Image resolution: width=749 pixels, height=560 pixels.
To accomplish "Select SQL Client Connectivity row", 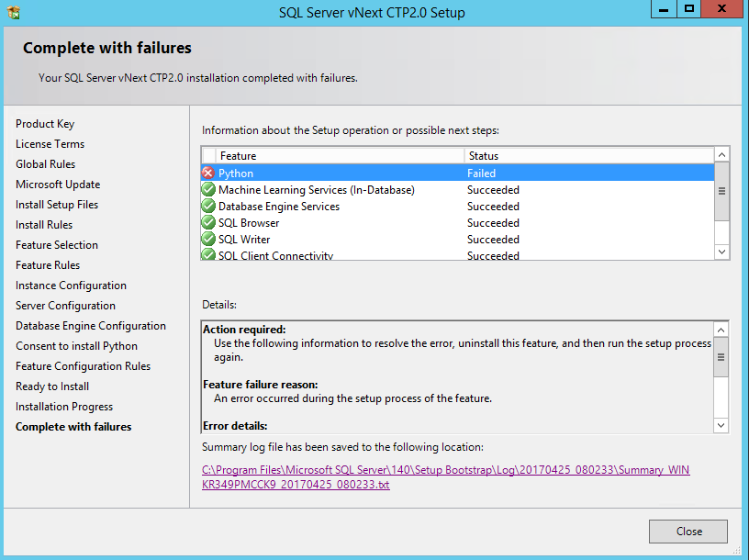I will click(x=458, y=254).
